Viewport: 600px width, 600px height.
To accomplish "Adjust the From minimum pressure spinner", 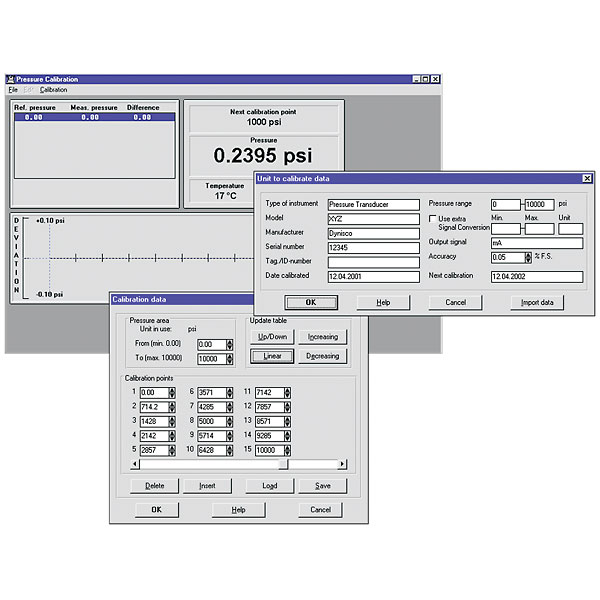I will click(x=229, y=344).
